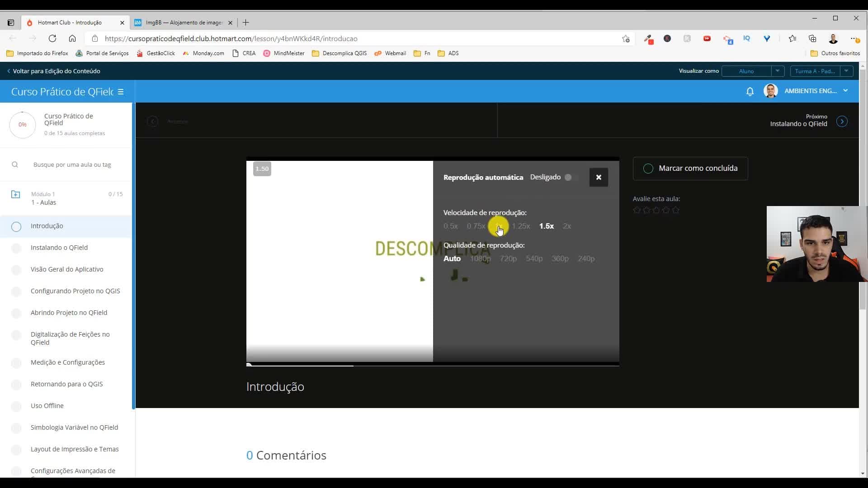Open the Webmail bookmark
This screenshot has width=868, height=488.
(390, 53)
